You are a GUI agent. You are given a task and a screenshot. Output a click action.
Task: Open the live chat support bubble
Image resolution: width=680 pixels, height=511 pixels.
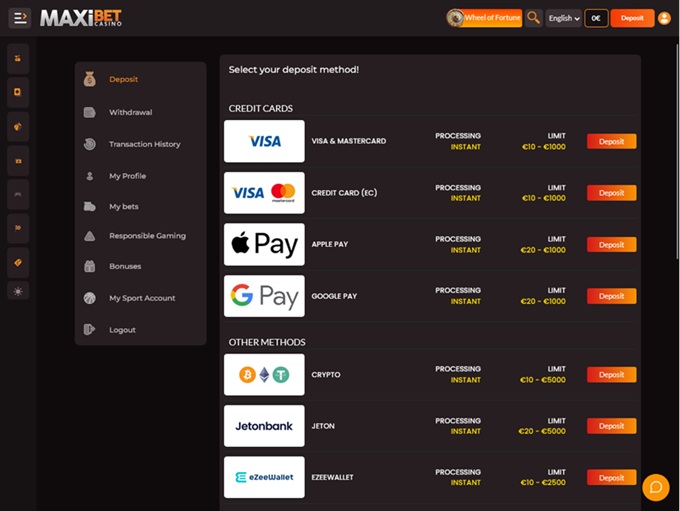(656, 487)
